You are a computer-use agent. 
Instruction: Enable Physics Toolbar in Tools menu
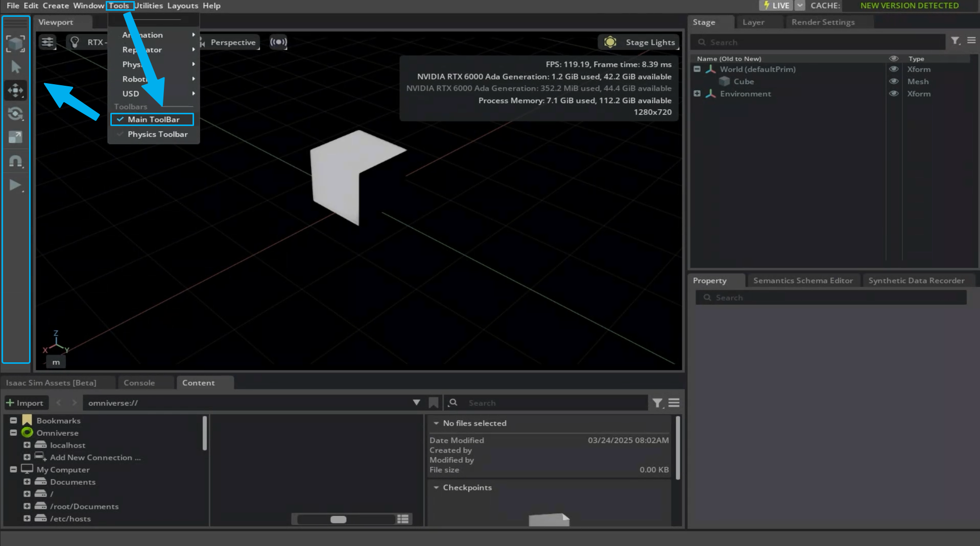click(152, 134)
